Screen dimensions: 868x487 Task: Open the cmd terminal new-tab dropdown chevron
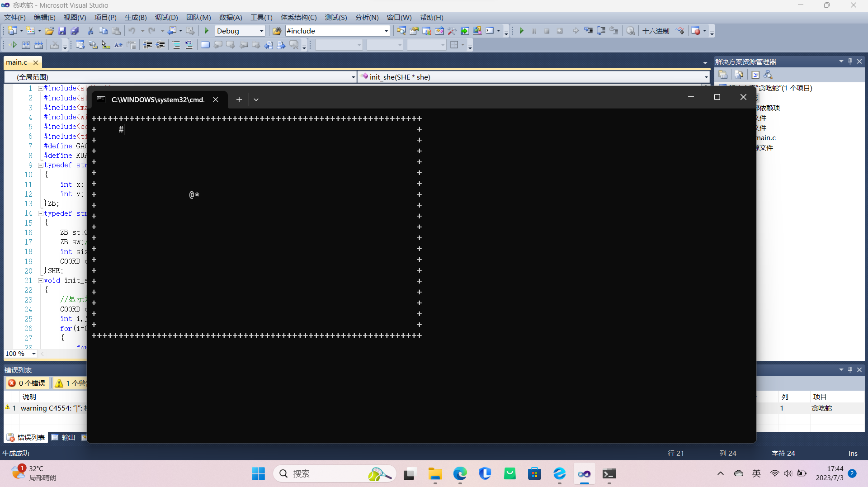point(256,99)
